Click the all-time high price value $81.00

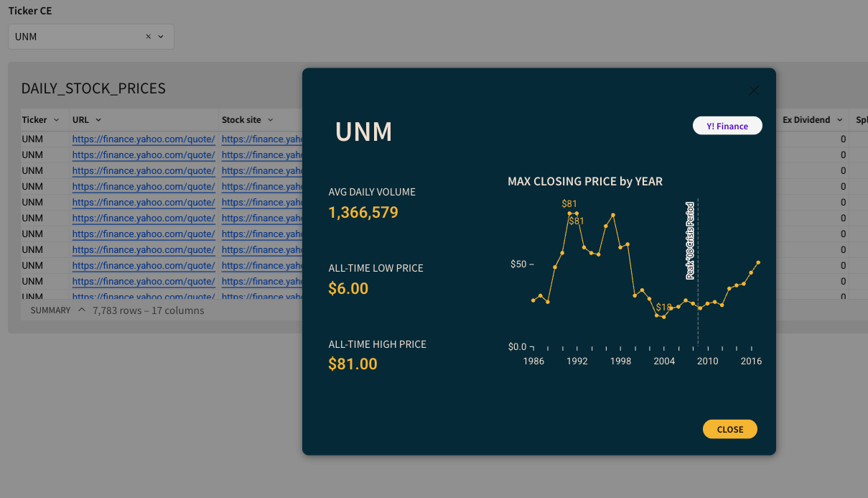coord(353,364)
